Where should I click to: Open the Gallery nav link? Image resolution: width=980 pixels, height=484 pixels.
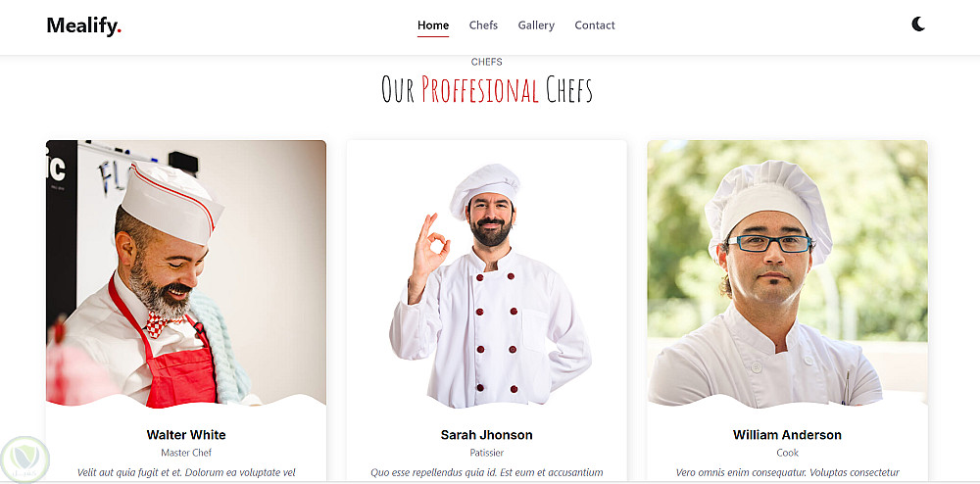(x=536, y=25)
